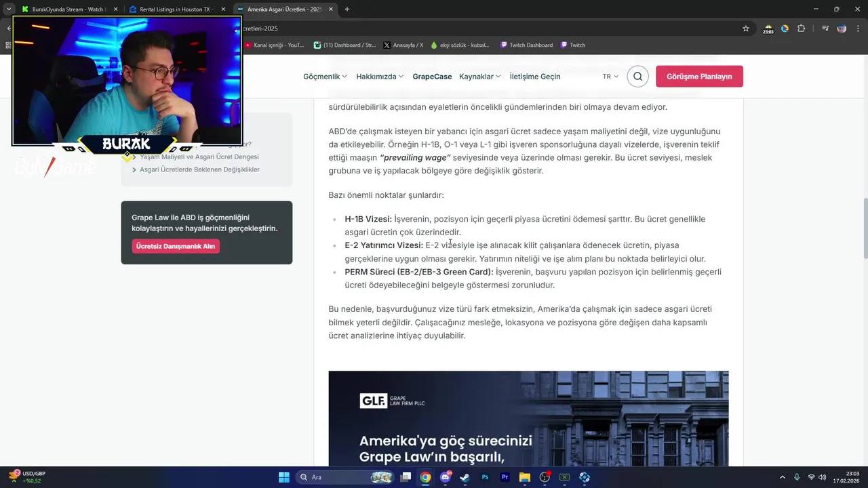Screen dimensions: 868x488
Task: Click PERM Süreci (EB-2/EB-3 Green Card) text
Action: tap(419, 272)
